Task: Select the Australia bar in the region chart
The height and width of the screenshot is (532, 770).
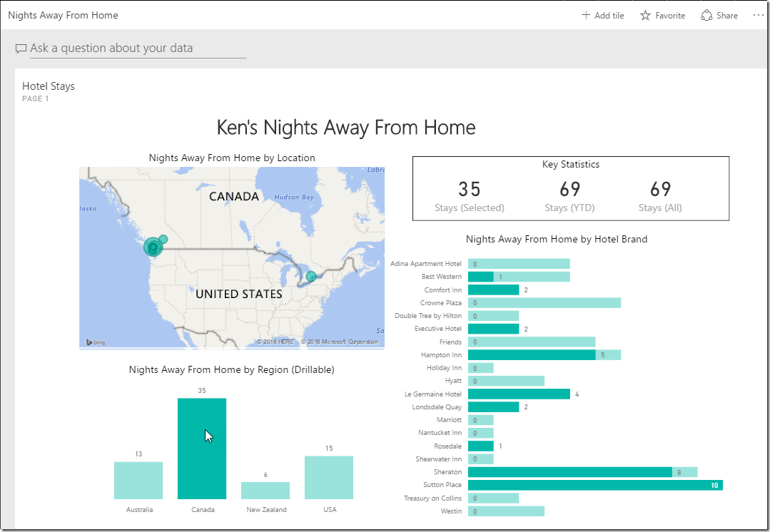Action: coord(138,481)
